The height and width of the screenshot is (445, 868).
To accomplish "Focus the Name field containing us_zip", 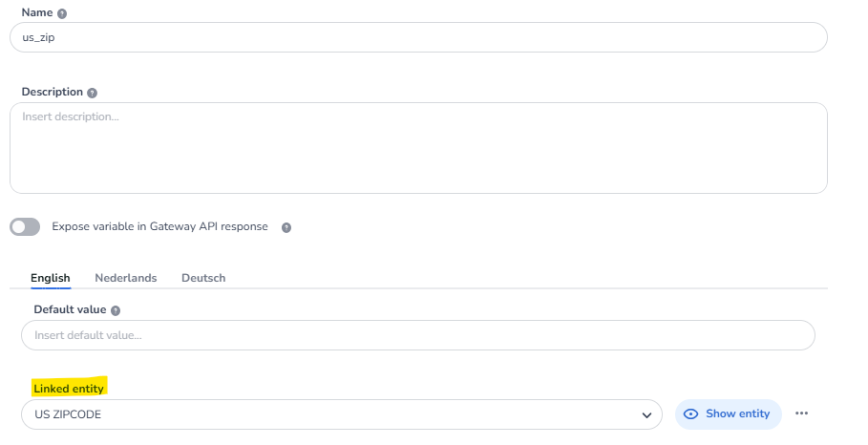I will [418, 37].
